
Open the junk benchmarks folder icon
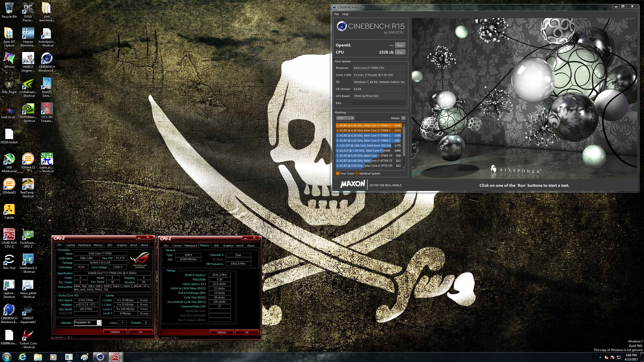click(x=47, y=12)
